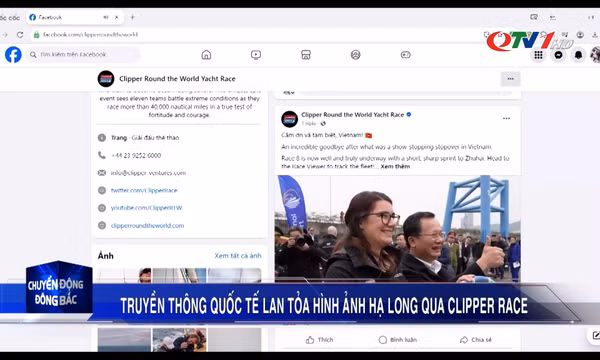Open a new browser tab with the plus icon
This screenshot has width=600, height=360.
(x=132, y=17)
